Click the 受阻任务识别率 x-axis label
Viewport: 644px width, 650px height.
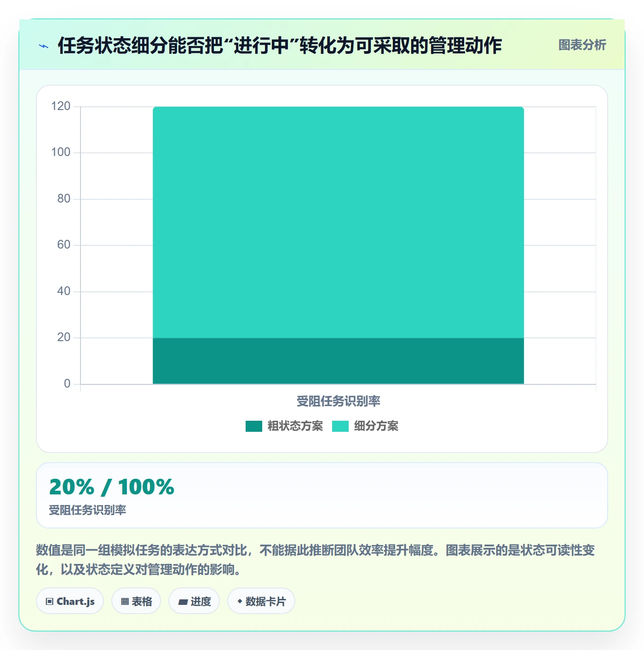[x=338, y=401]
